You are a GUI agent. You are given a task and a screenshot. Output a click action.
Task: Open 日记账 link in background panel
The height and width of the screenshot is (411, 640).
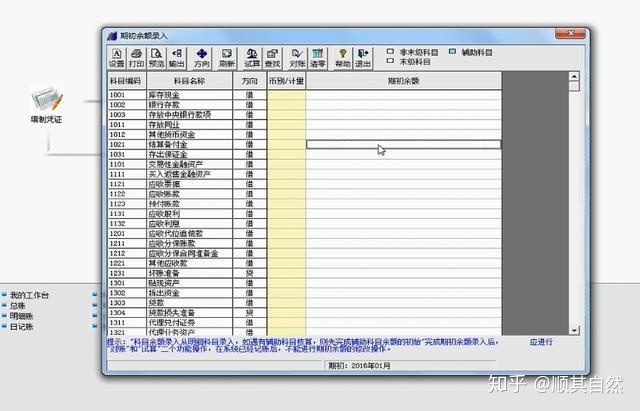click(21, 327)
